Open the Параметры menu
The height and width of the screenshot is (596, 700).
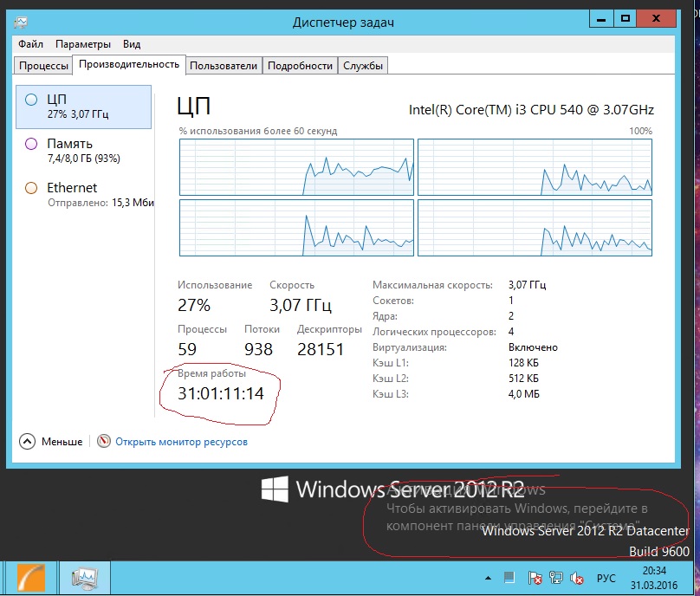pos(83,44)
